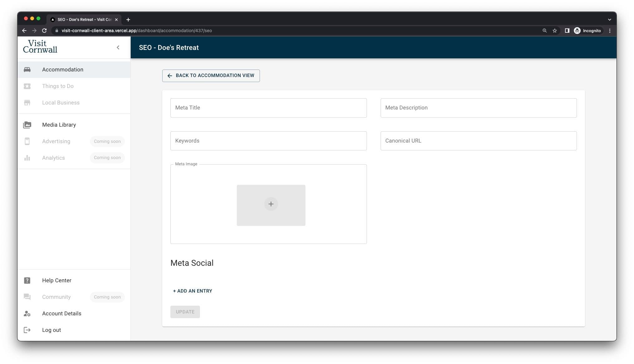Click the Help Center question mark icon
Screen dimensions: 634x364
coord(27,280)
